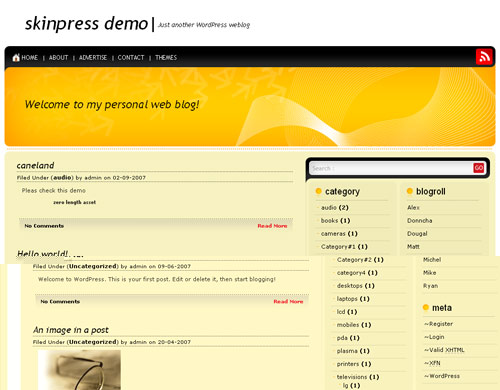Open the Register link under meta

(438, 324)
